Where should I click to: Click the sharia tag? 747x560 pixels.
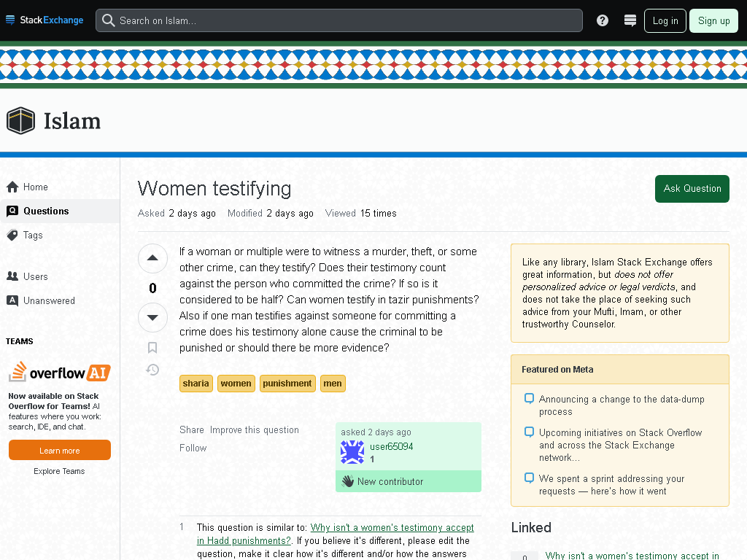click(196, 384)
